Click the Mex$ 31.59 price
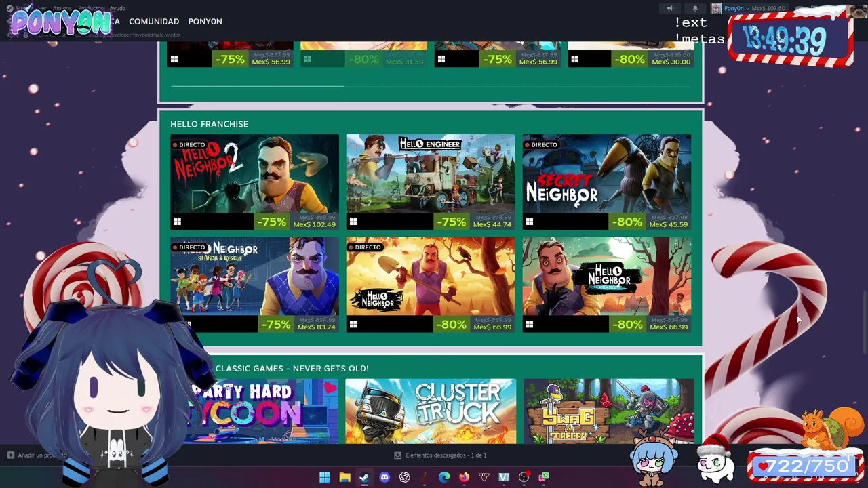Screen dimensions: 868x488 (405, 62)
